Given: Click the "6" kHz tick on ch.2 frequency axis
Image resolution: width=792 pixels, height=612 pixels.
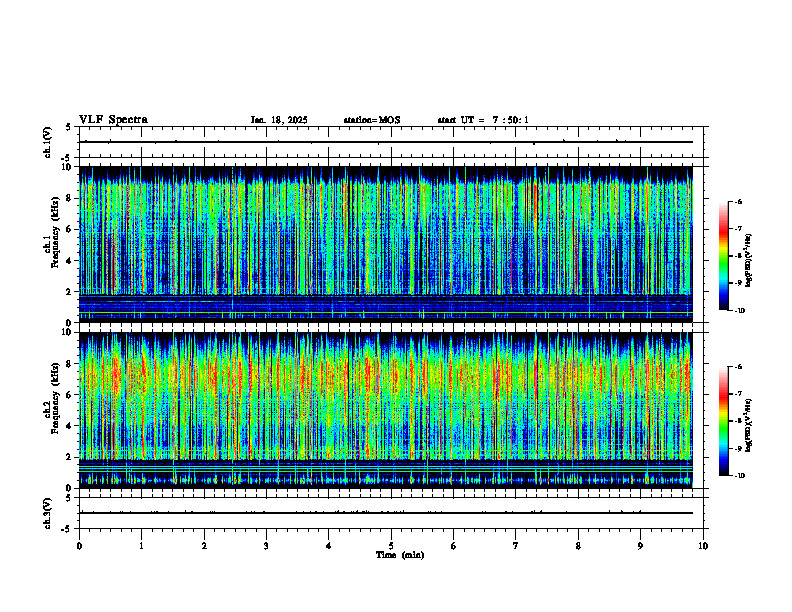Looking at the screenshot, I should pyautogui.click(x=70, y=395).
